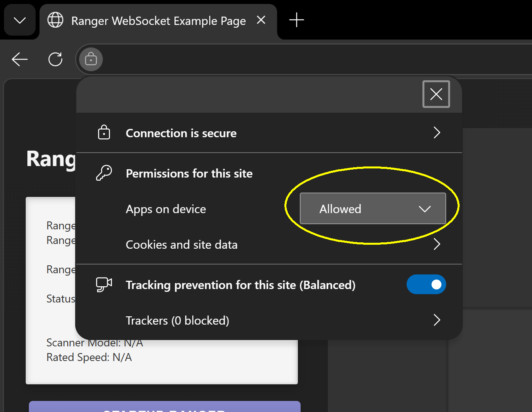
Task: Click lock icon beside Connection is secure
Action: (x=104, y=132)
